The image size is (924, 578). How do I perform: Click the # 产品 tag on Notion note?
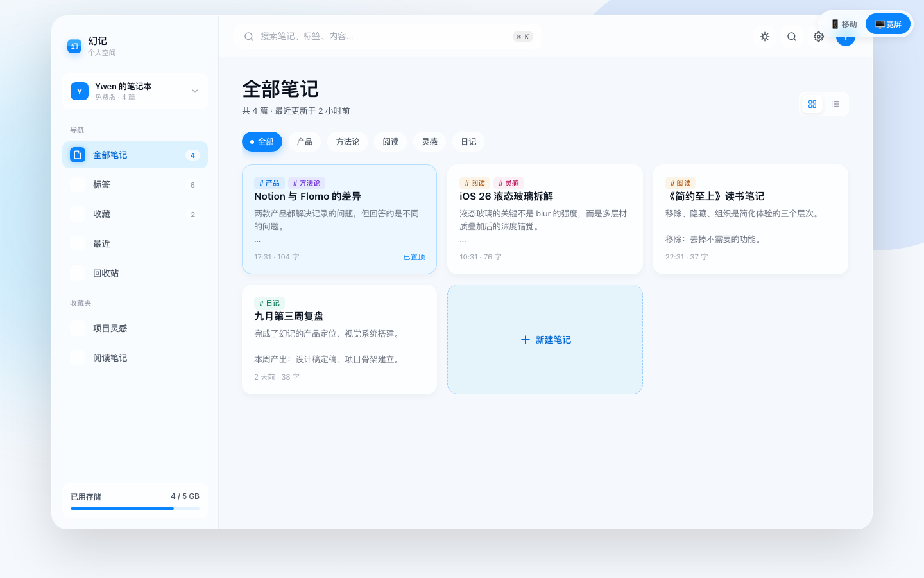click(269, 183)
